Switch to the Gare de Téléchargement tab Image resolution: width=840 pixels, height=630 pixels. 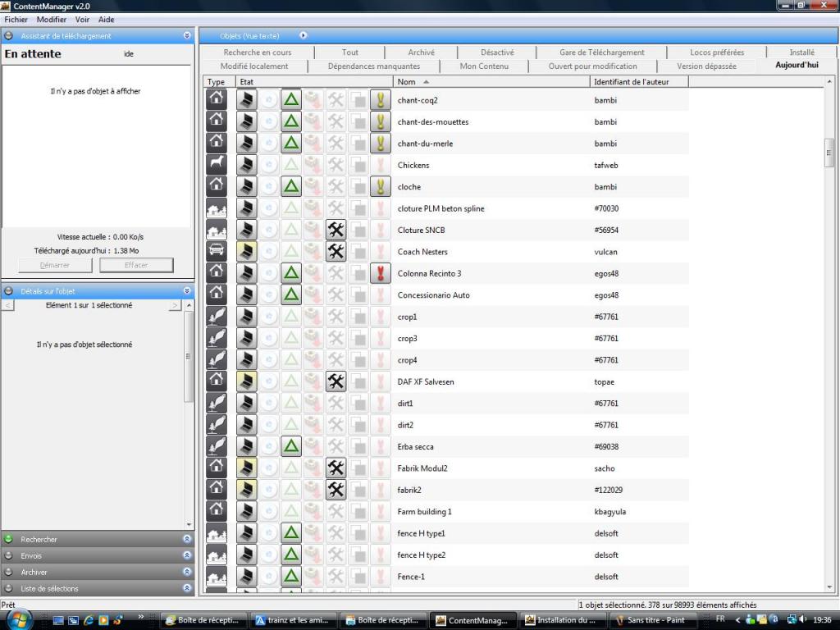(601, 52)
